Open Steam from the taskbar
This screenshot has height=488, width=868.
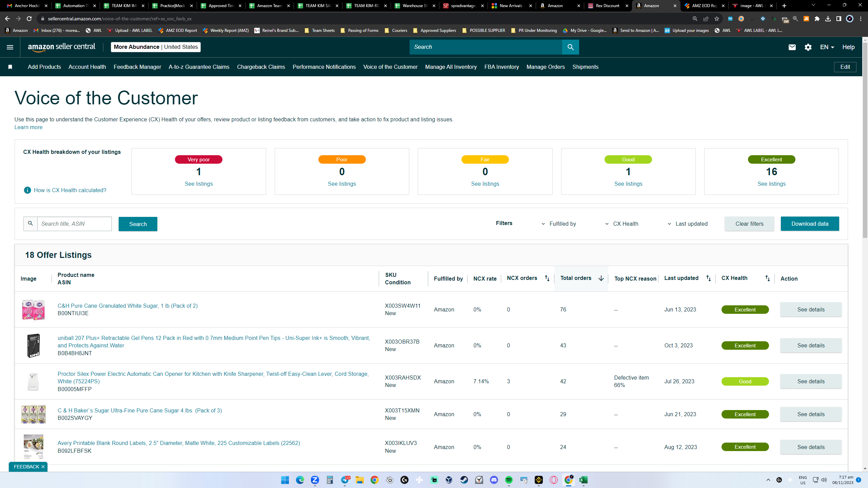(464, 480)
